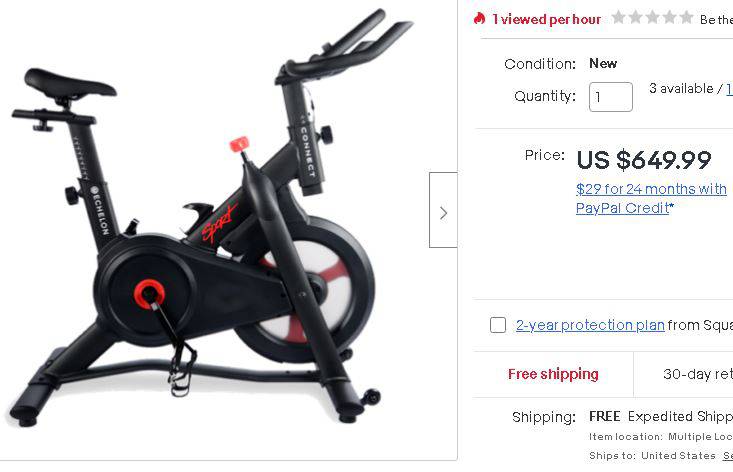
Task: Open the 2-year protection plan link
Action: click(x=590, y=325)
